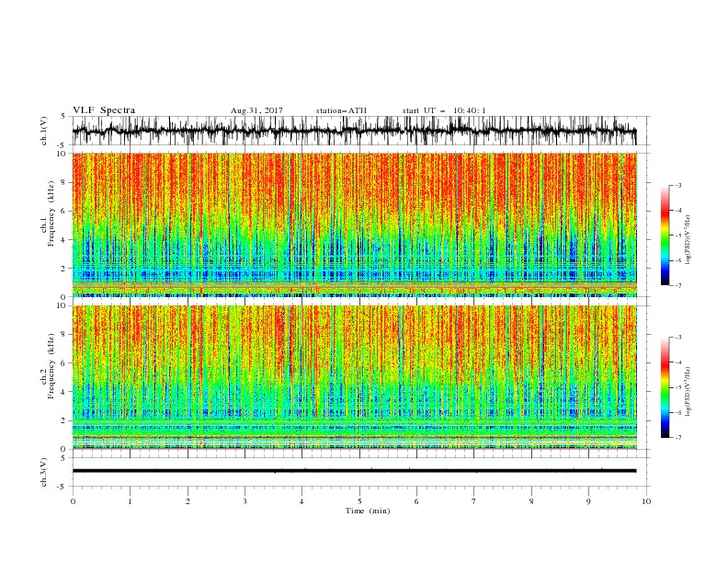Click the date text "Aug.31, 2017"
Image resolution: width=728 pixels, height=563 pixels.
[x=256, y=110]
